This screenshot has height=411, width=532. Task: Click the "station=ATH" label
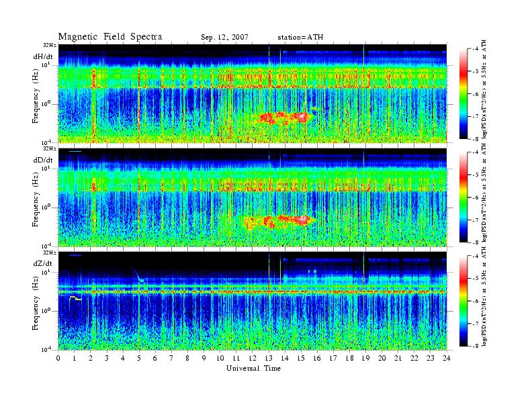coord(300,38)
